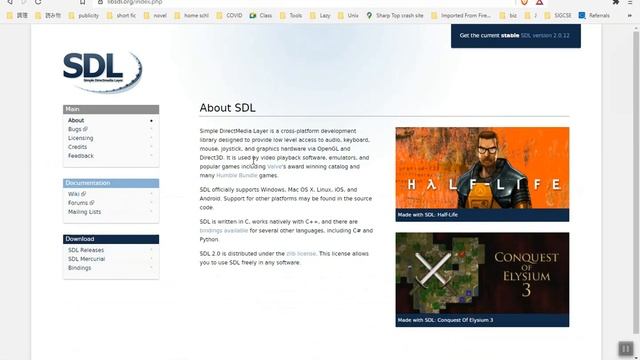This screenshot has width=640, height=360.
Task: Open the extensions puzzle icon
Action: [x=616, y=2]
